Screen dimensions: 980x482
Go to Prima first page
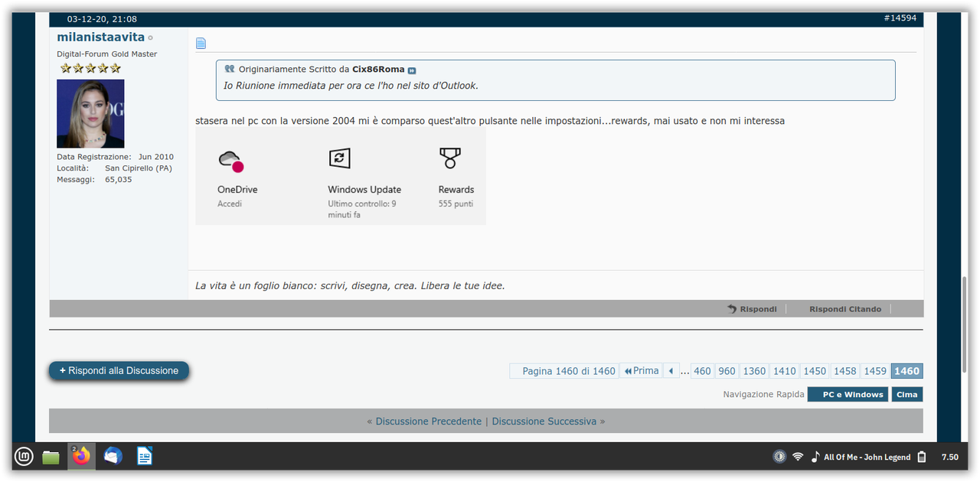(x=641, y=371)
